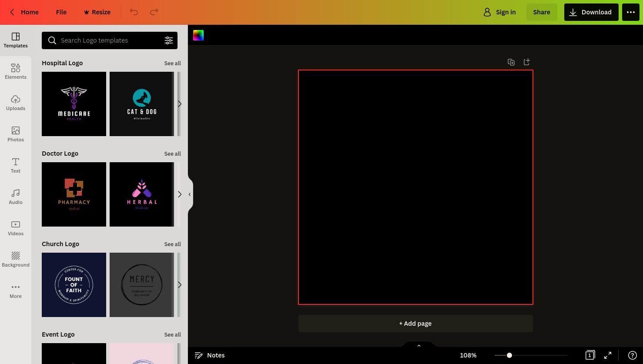Focus the Search Logo templates field

pyautogui.click(x=110, y=40)
